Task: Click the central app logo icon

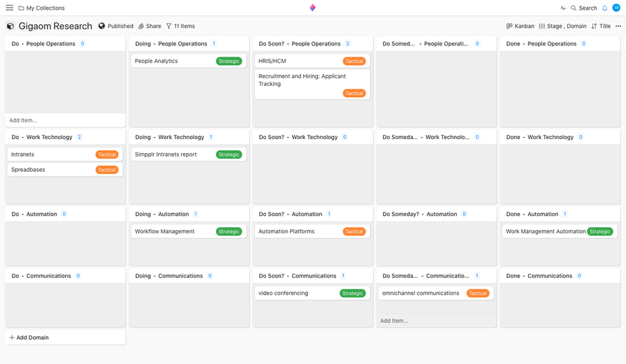Action: point(312,8)
